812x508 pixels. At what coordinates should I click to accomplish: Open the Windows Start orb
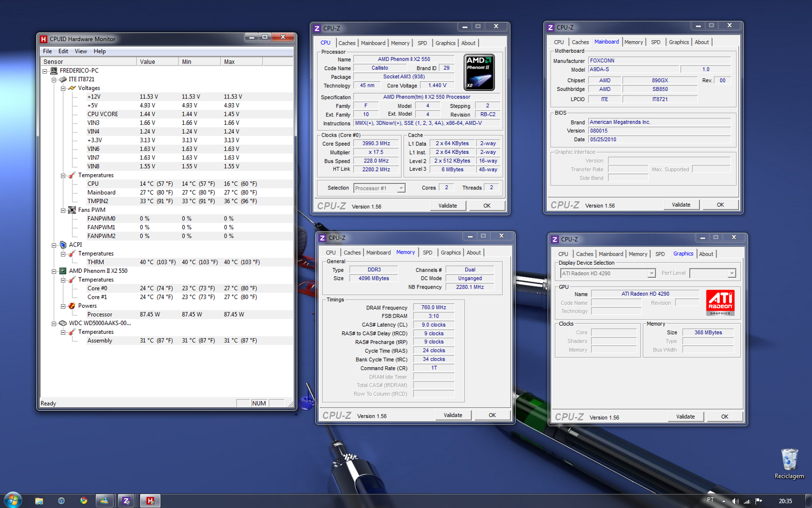[x=13, y=500]
